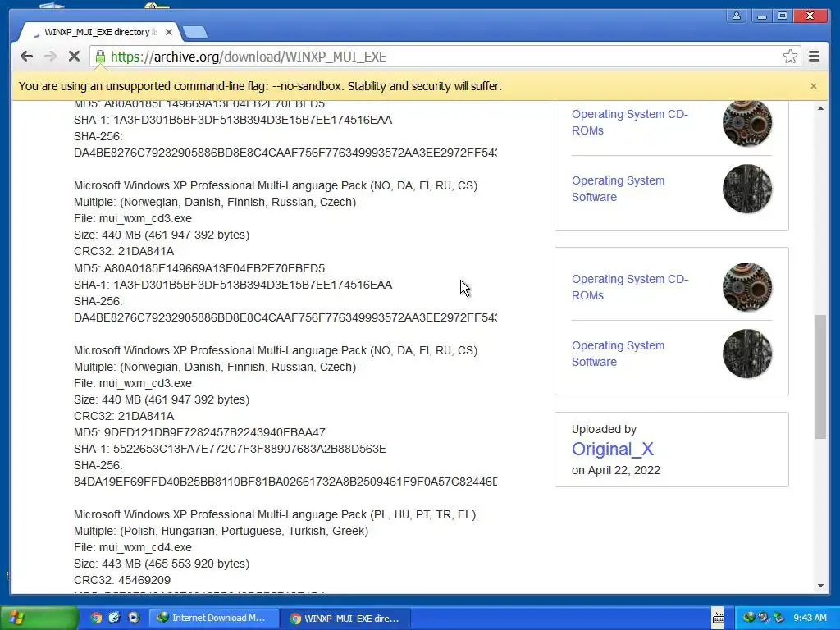Screen dimensions: 840x630
Task: Click gears thumbnail beside lower Operating System CD-ROMs
Action: click(x=747, y=287)
